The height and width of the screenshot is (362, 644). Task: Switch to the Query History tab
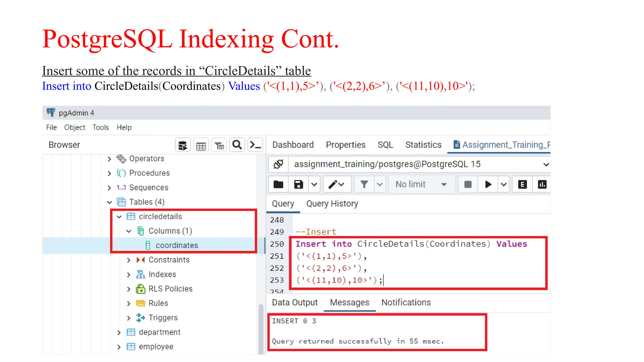point(332,204)
